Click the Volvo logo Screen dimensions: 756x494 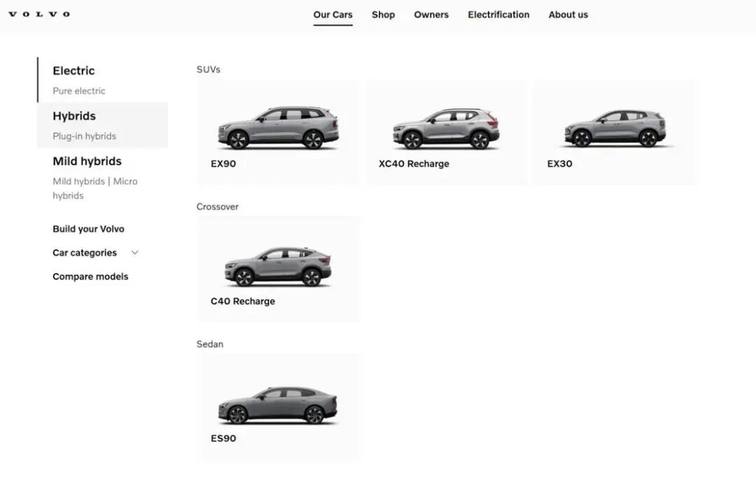click(39, 14)
